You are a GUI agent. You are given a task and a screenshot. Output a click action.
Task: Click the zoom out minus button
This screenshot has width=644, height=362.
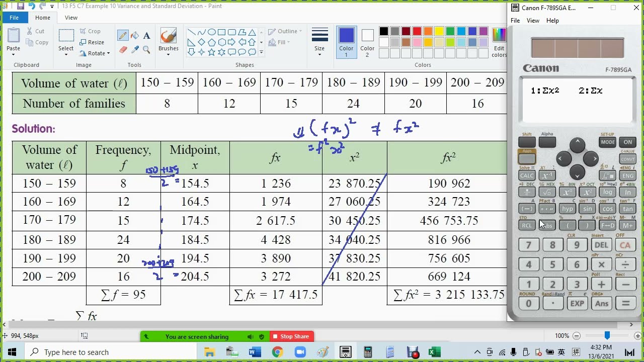577,336
